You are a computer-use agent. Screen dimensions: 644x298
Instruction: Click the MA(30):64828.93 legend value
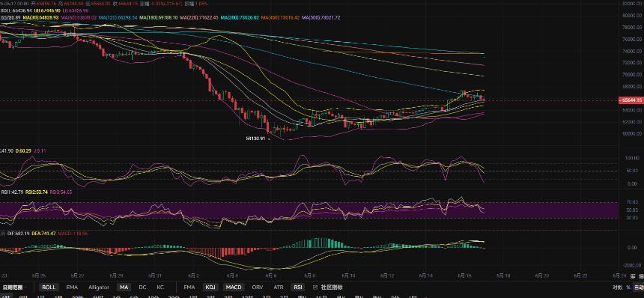(40, 18)
